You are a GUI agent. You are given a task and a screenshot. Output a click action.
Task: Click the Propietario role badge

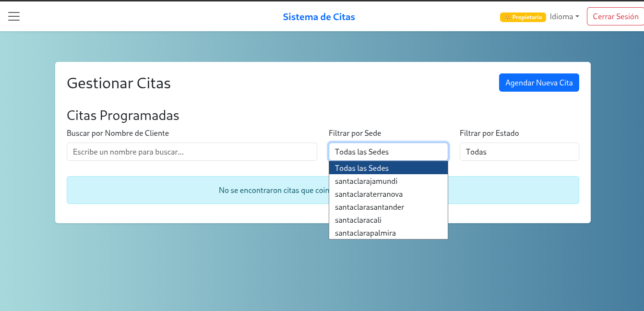(523, 17)
